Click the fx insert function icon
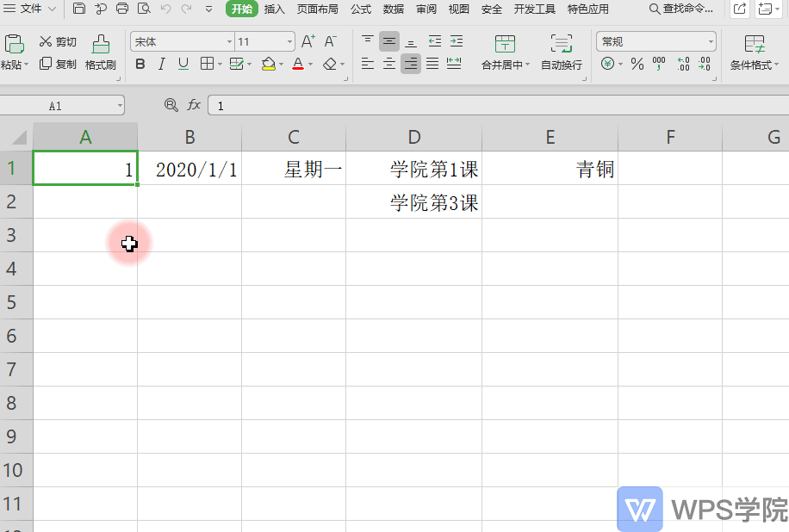This screenshot has height=532, width=789. coord(194,105)
